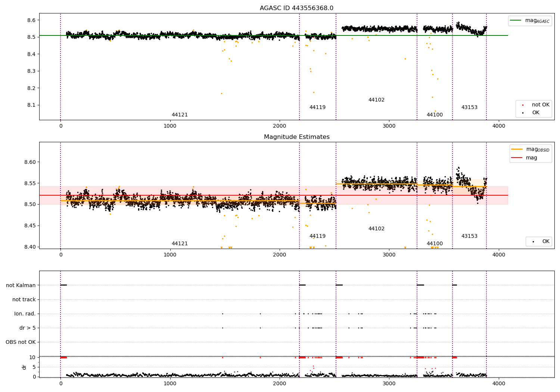Click the 8.6 y-tick of the top plot
This screenshot has width=560, height=392.
point(32,20)
